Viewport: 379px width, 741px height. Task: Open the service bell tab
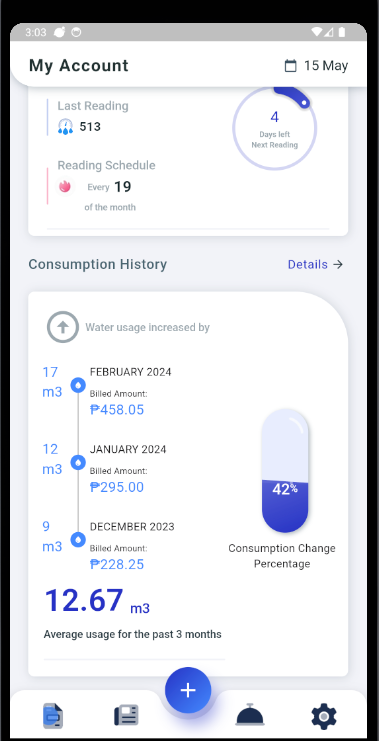(250, 715)
